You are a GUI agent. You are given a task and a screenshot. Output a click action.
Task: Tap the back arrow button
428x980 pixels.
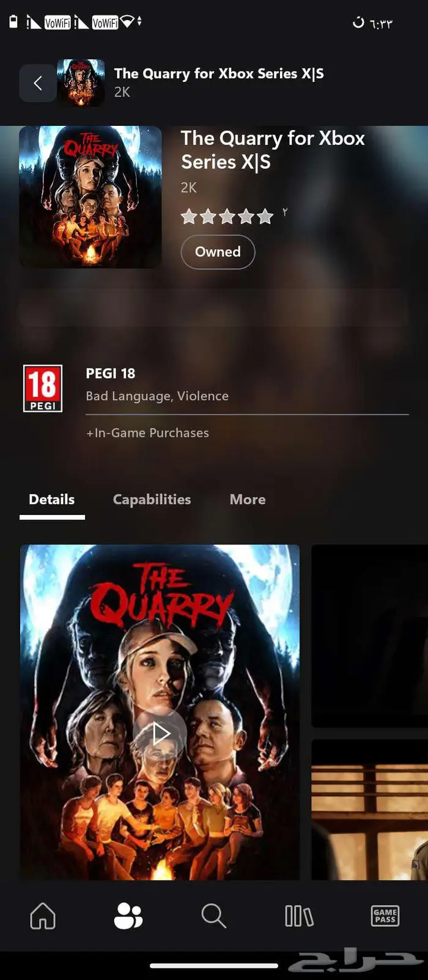point(38,83)
